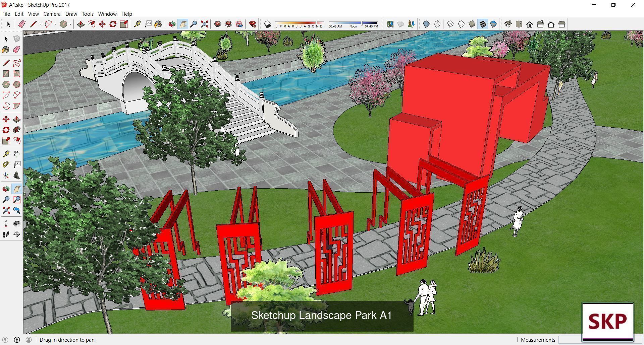The image size is (644, 345).
Task: Enable Shaded With Textures style
Action: pyautogui.click(x=483, y=24)
